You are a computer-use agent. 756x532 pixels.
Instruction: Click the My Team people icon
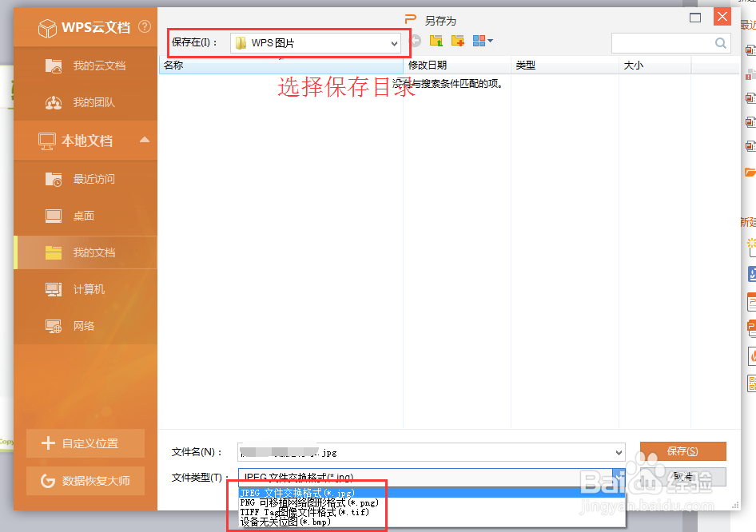point(53,102)
